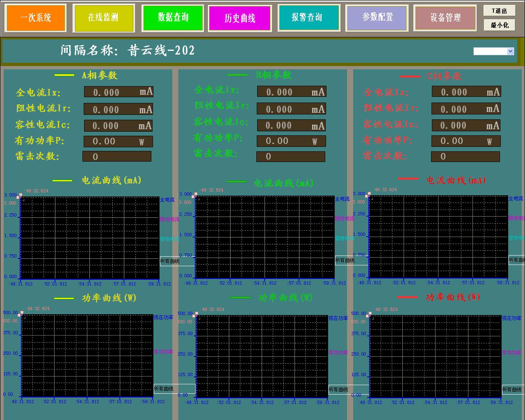Open the 数据查询 page
The width and height of the screenshot is (525, 420).
tap(173, 18)
